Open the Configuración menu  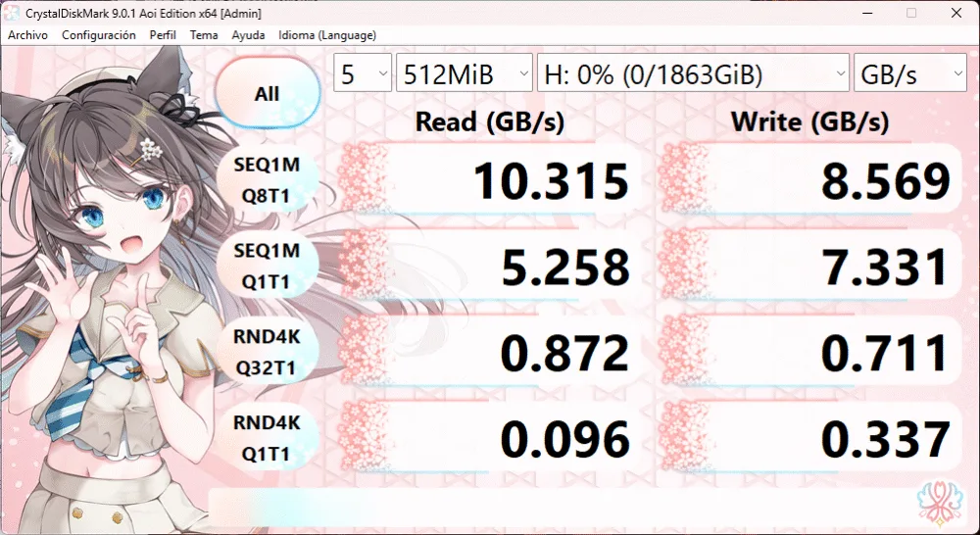pyautogui.click(x=99, y=35)
